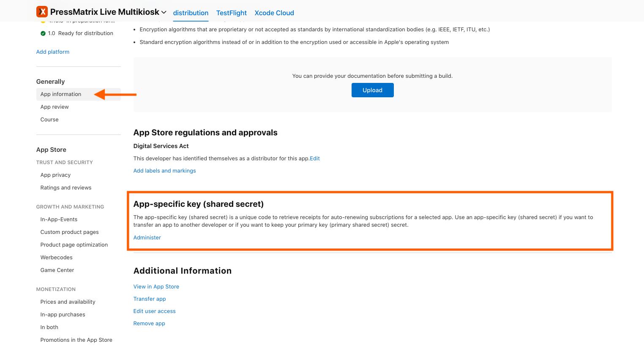Click Administer under App-specific key
The width and height of the screenshot is (644, 357).
pyautogui.click(x=147, y=238)
